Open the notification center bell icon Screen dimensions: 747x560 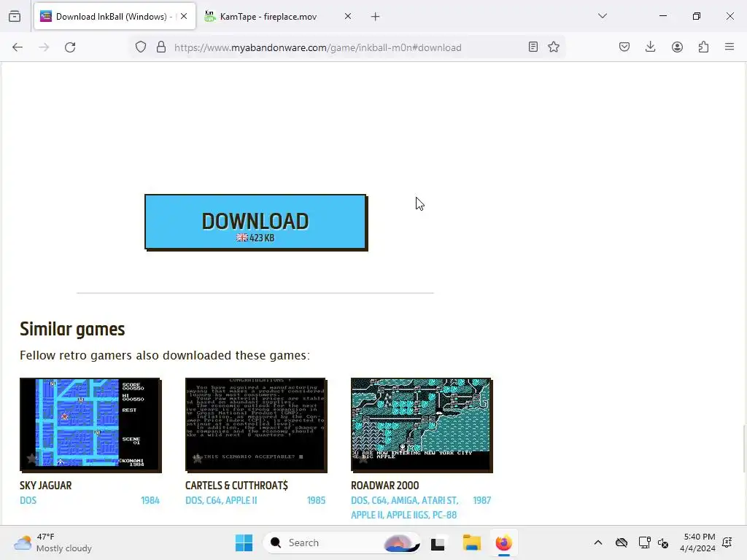pos(727,542)
